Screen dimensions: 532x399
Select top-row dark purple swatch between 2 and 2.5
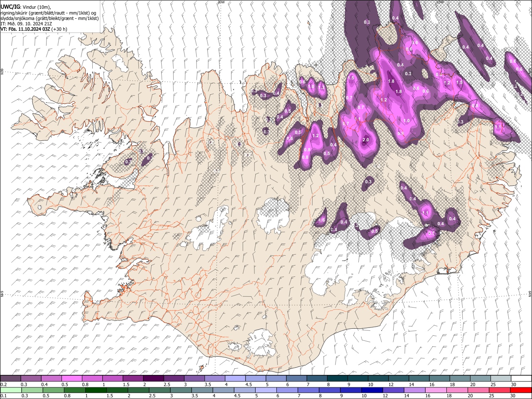(x=153, y=379)
